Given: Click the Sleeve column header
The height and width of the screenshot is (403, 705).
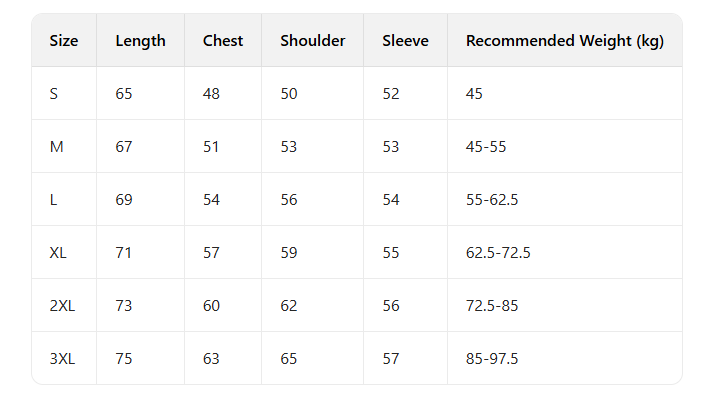Looking at the screenshot, I should [405, 41].
